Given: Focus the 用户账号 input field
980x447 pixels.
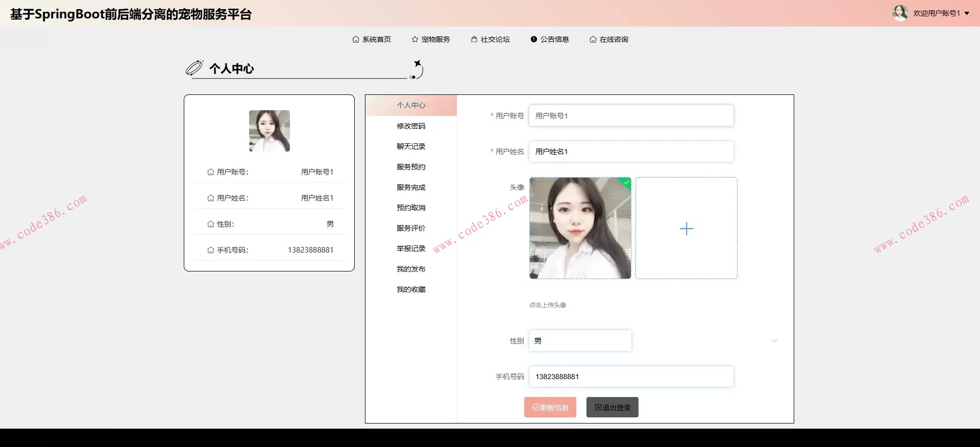Looking at the screenshot, I should (x=631, y=116).
